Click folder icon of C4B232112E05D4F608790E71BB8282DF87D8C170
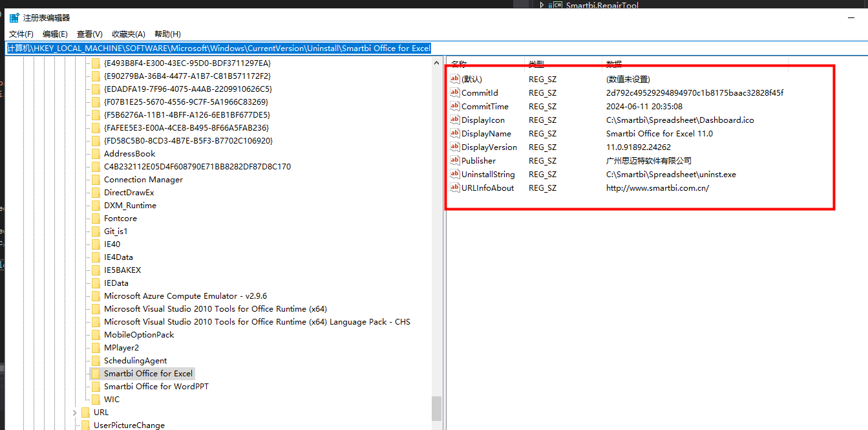This screenshot has width=868, height=430. 96,167
